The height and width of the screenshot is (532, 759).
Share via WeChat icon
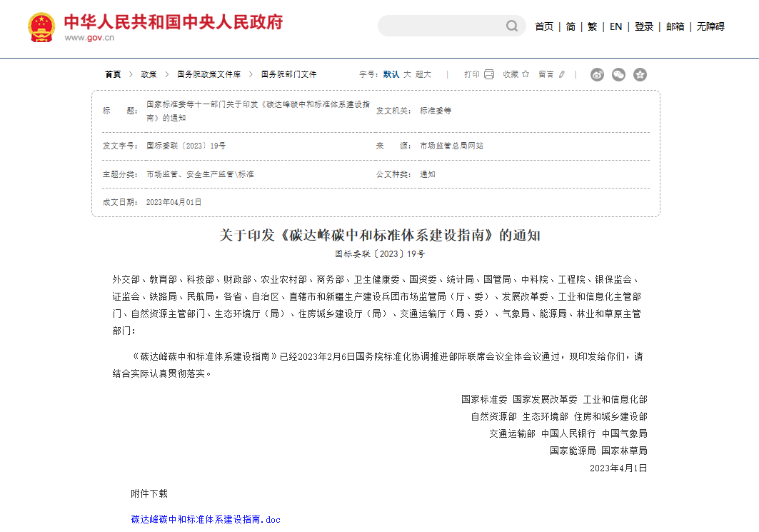point(619,74)
